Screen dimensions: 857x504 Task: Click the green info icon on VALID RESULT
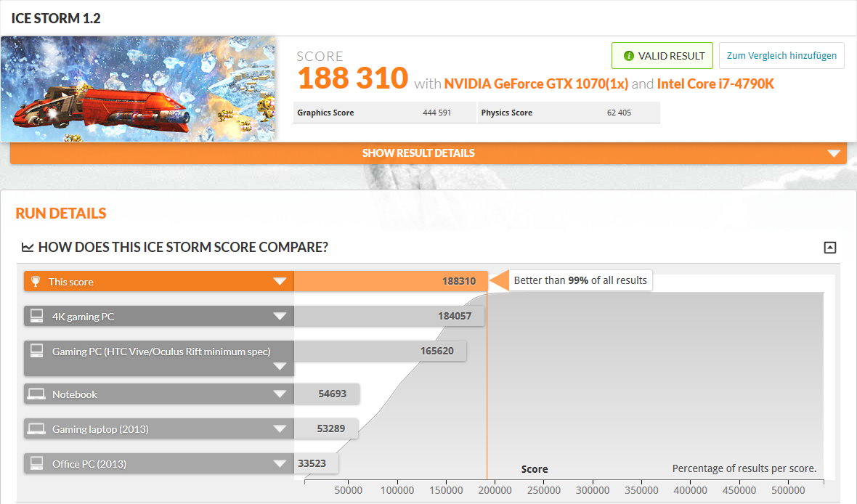[x=628, y=56]
